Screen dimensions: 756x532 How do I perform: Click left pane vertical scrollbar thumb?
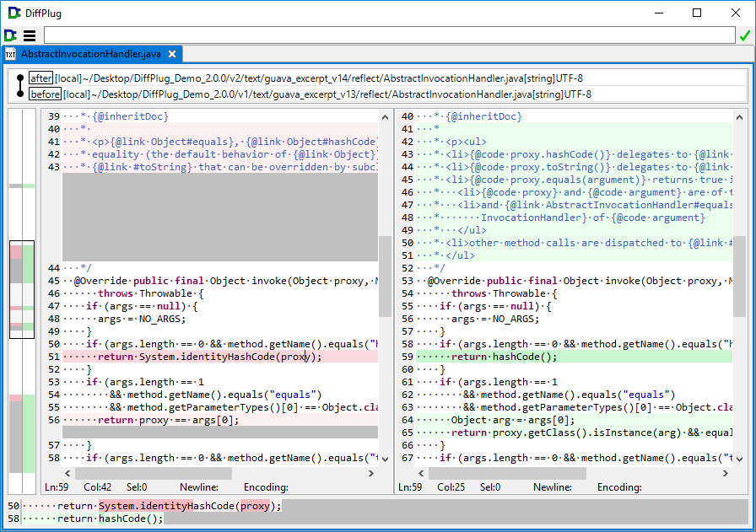[x=385, y=277]
